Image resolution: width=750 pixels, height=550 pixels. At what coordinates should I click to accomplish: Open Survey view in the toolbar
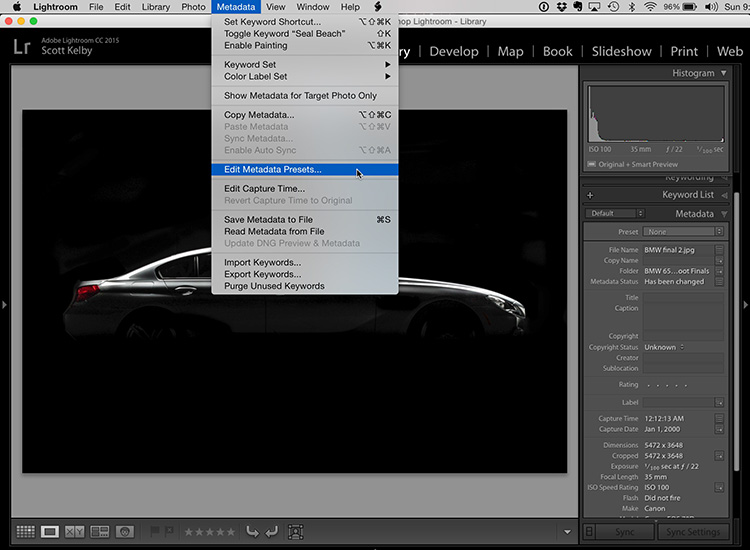click(x=99, y=531)
